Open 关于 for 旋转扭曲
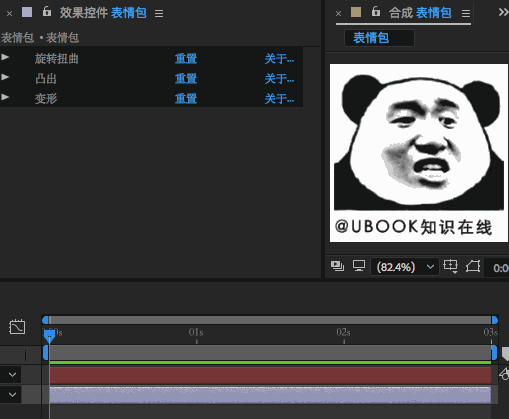Image resolution: width=509 pixels, height=419 pixels. [x=279, y=59]
